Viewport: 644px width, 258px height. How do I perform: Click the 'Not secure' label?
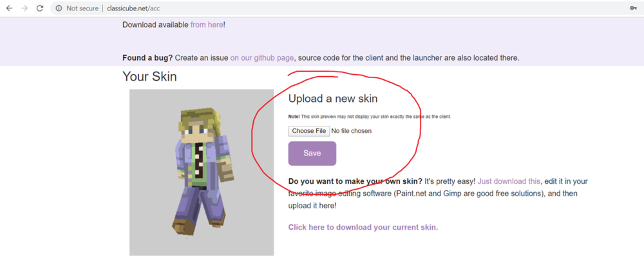[x=82, y=8]
